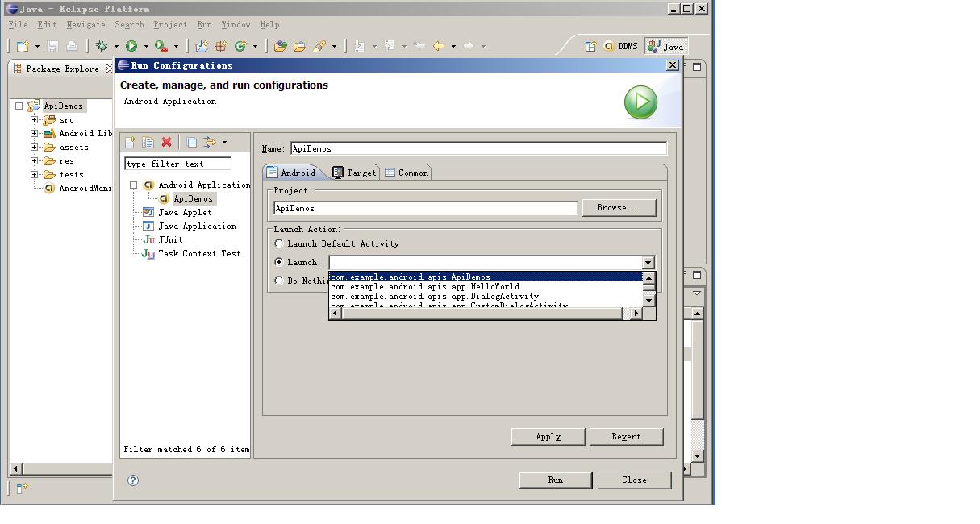Open the Run toolbar dropdown arrow
This screenshot has width=980, height=524.
point(146,47)
